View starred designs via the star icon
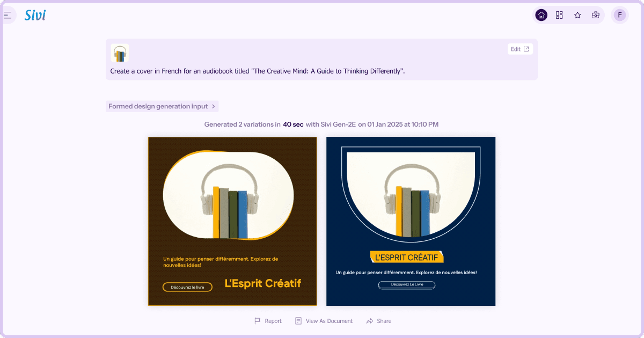Screen dimensions: 644x338 click(577, 14)
